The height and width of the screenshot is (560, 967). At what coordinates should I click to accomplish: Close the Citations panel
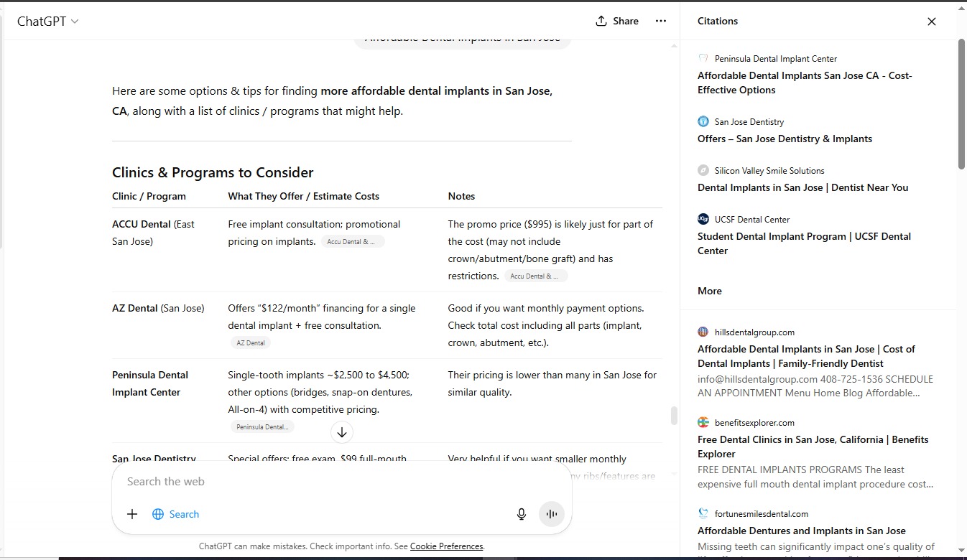932,22
